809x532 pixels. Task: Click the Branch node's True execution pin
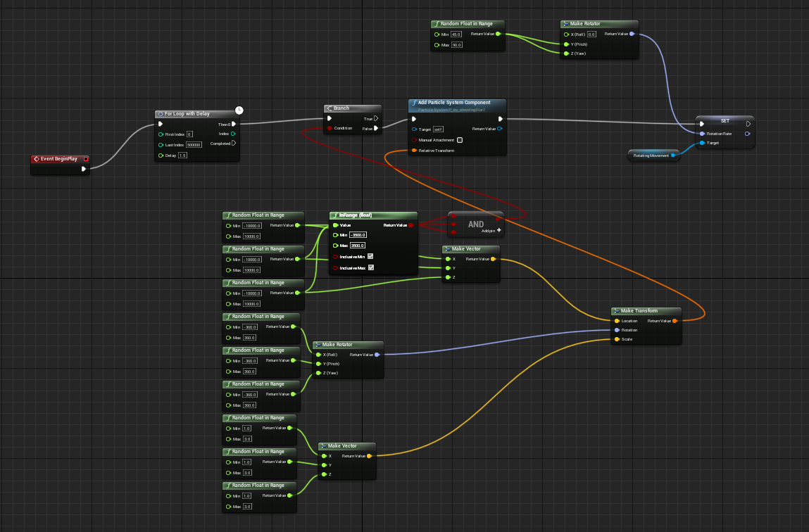tap(376, 118)
